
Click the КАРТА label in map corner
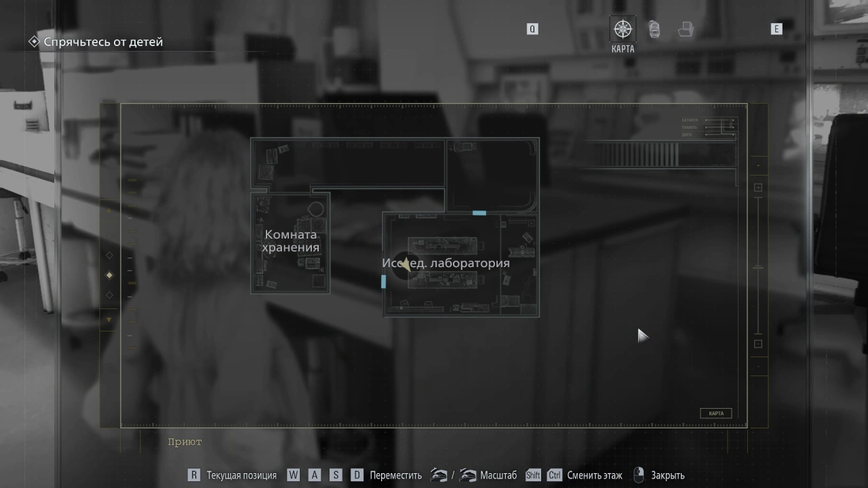click(x=715, y=413)
